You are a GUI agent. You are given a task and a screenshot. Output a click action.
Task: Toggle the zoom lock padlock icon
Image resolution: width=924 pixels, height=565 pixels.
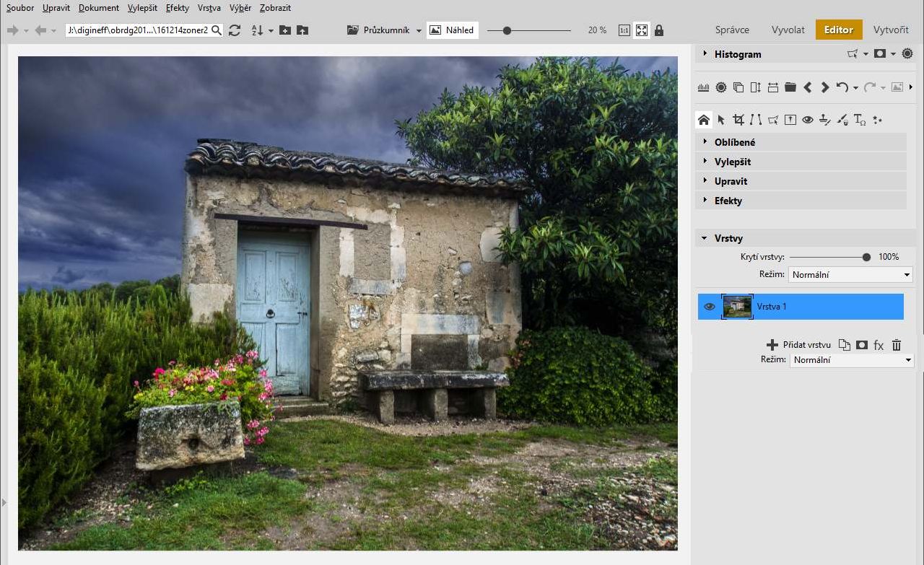[659, 30]
